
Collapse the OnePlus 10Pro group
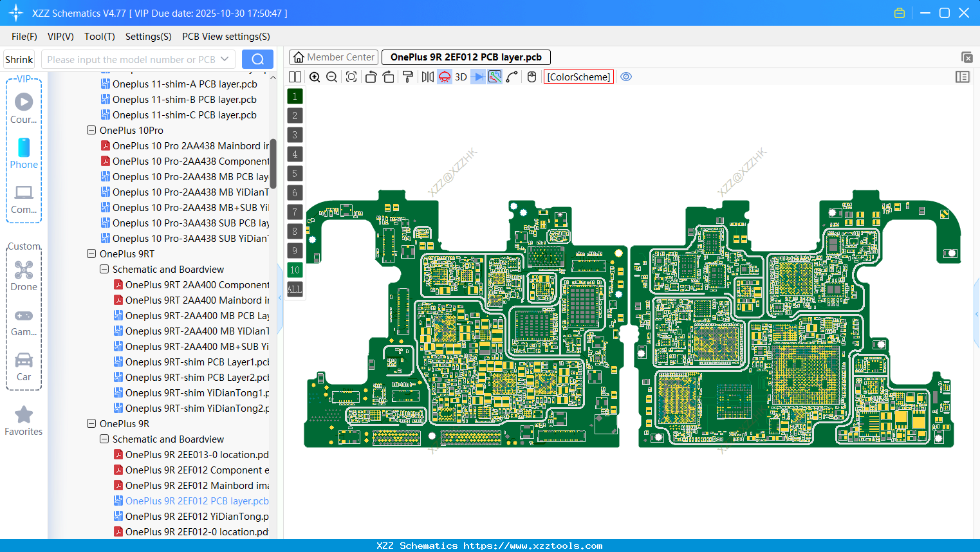click(91, 130)
